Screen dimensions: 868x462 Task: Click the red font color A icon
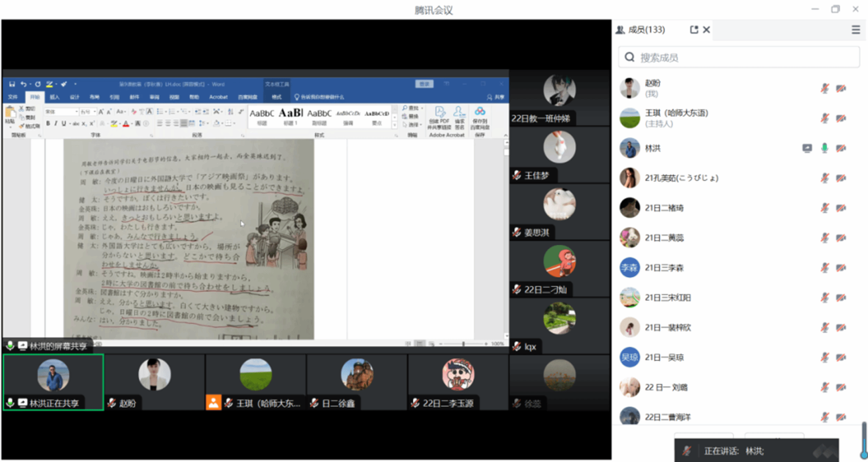125,123
